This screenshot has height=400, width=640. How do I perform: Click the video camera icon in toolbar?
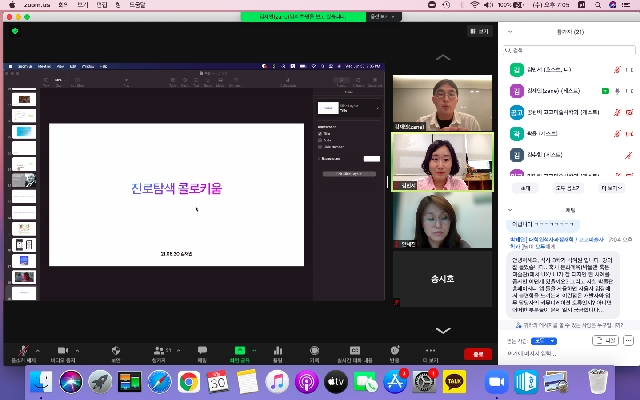point(61,350)
